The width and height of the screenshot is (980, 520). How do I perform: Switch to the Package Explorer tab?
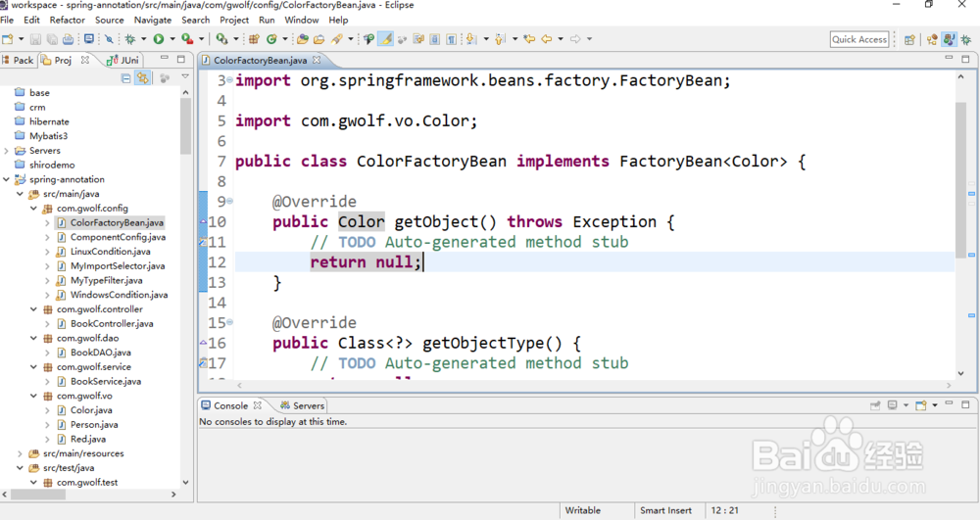tap(18, 60)
